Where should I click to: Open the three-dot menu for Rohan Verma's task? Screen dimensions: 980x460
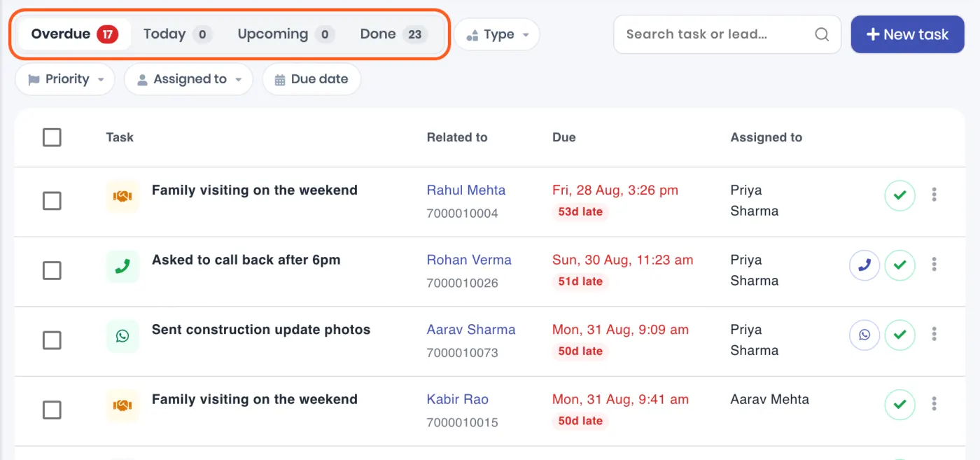click(934, 265)
